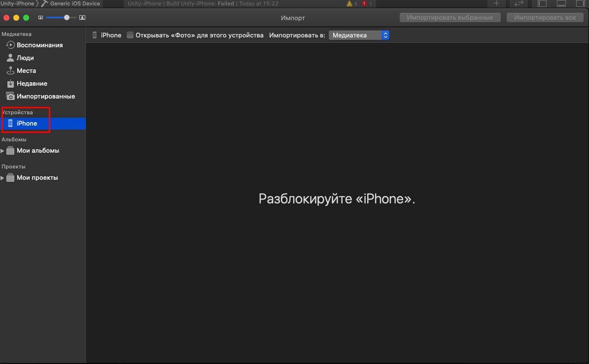The width and height of the screenshot is (589, 364).
Task: Click the Мои альбомы folder icon
Action: [x=10, y=151]
